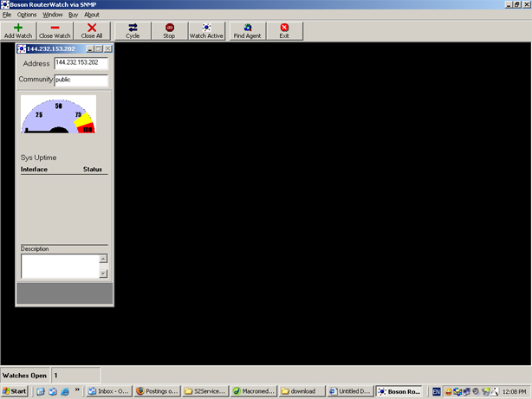This screenshot has width=532, height=399.
Task: Click the Watches Open count value
Action: tap(76, 376)
